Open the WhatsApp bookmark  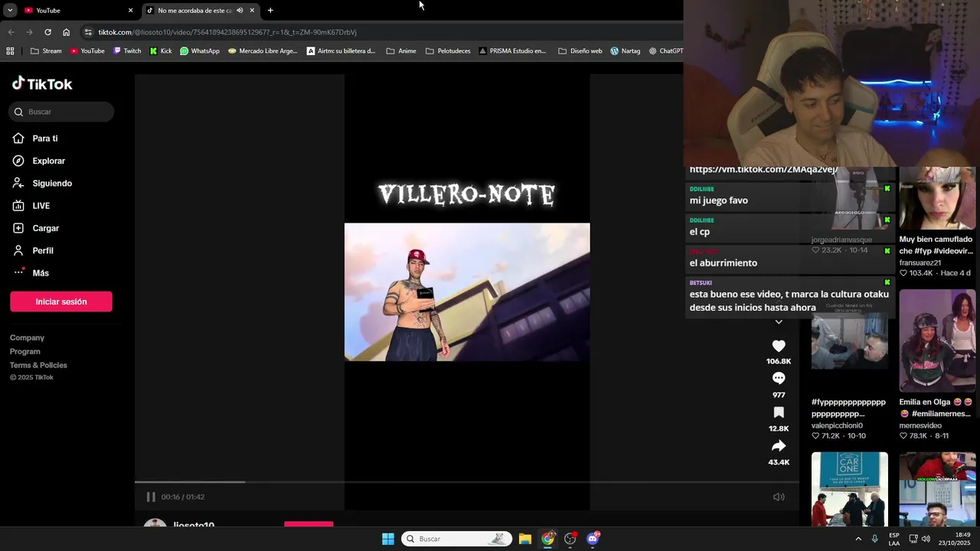tap(200, 51)
